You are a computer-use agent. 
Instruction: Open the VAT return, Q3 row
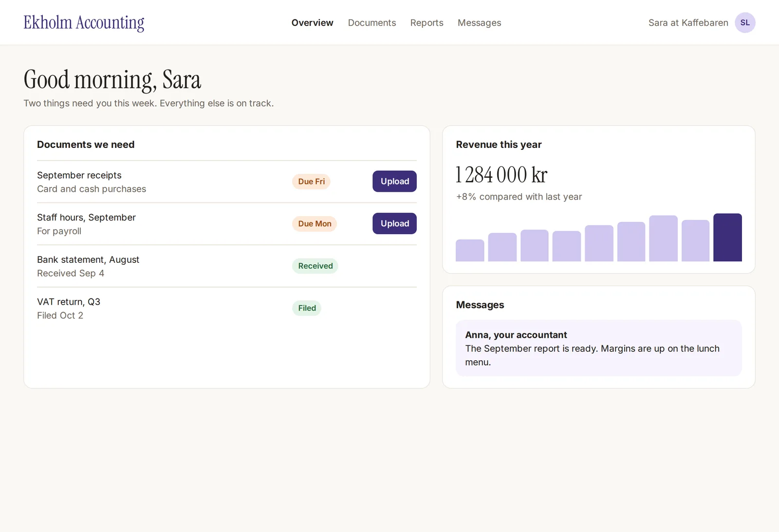[227, 309]
